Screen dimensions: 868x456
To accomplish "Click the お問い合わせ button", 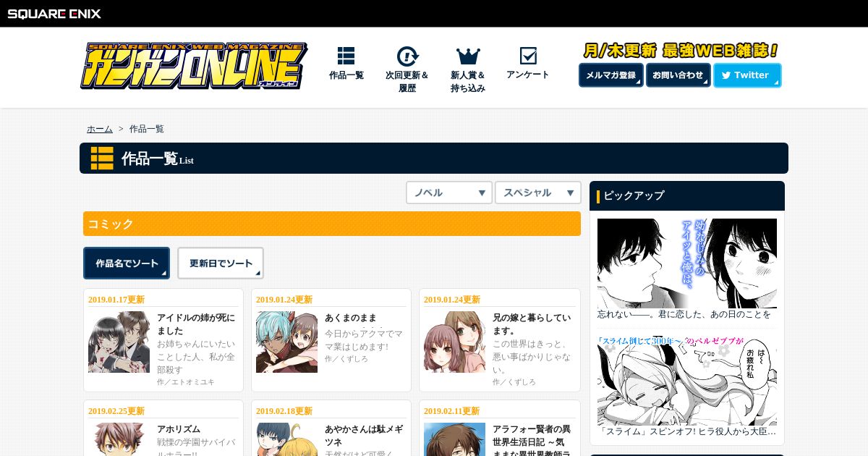I will coord(678,75).
